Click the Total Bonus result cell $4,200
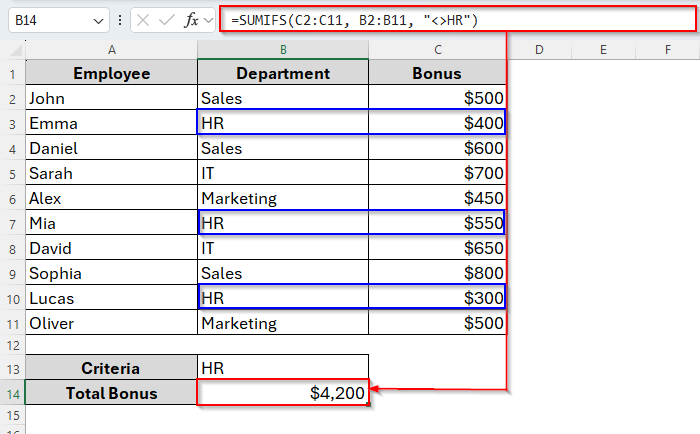This screenshot has width=700, height=434. tap(283, 393)
